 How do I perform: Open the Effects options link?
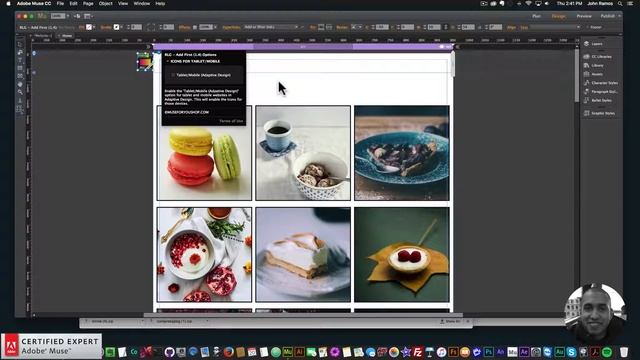pos(184,27)
